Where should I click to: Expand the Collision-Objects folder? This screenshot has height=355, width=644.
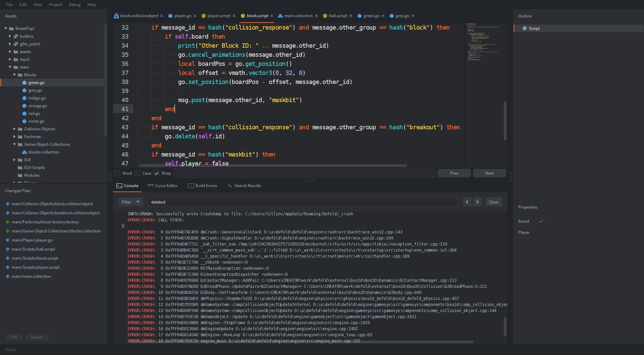point(14,129)
